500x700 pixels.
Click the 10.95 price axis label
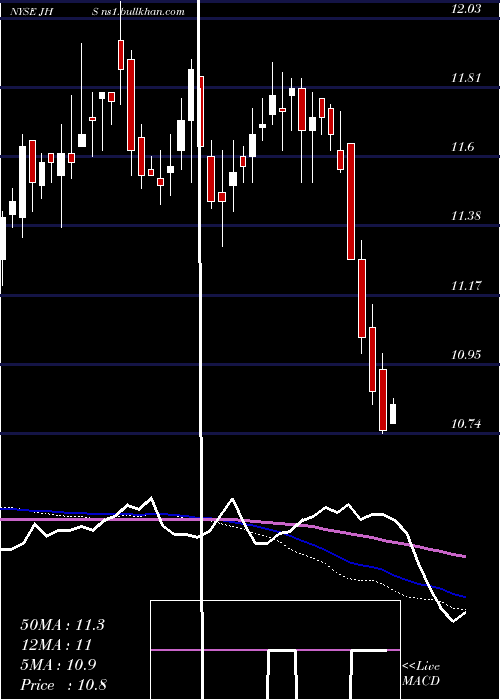[x=466, y=355]
